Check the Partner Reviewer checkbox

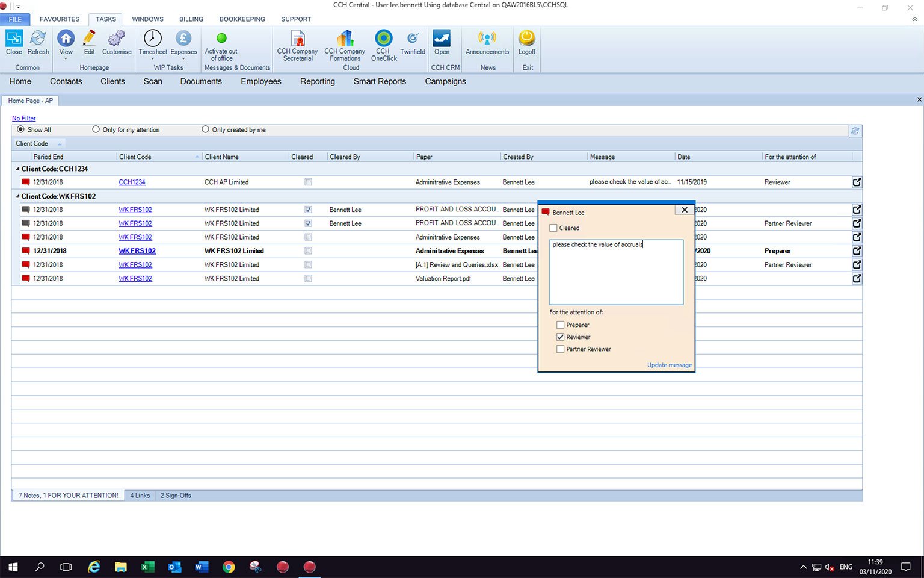(561, 349)
